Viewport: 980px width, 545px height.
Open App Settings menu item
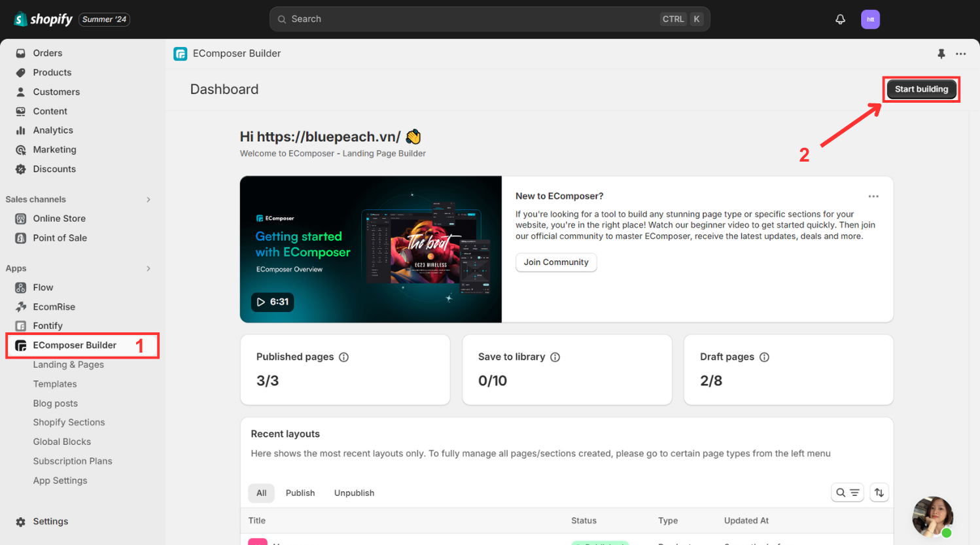(x=60, y=480)
